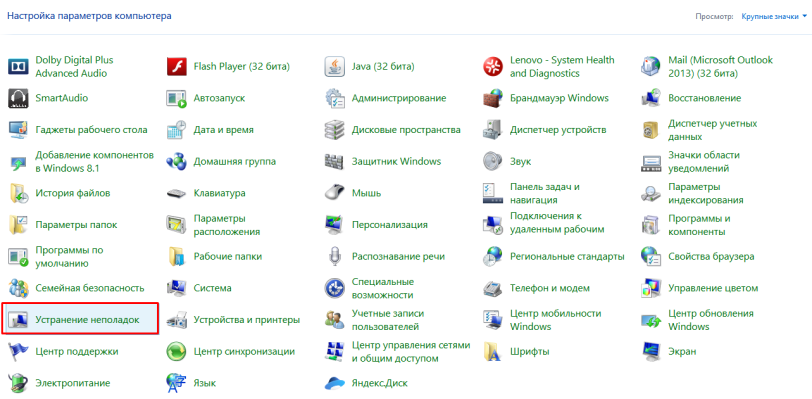Open 'Свойства браузера' link
The height and width of the screenshot is (399, 812).
[x=711, y=256]
